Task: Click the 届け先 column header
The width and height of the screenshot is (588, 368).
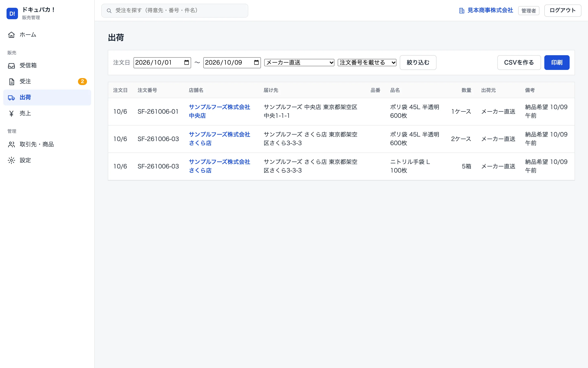Action: [x=271, y=90]
